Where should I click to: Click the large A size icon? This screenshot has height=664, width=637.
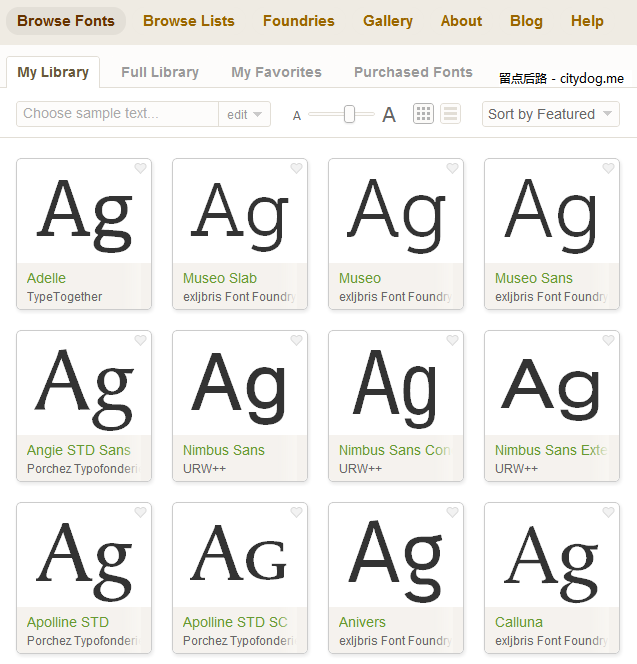coord(389,115)
